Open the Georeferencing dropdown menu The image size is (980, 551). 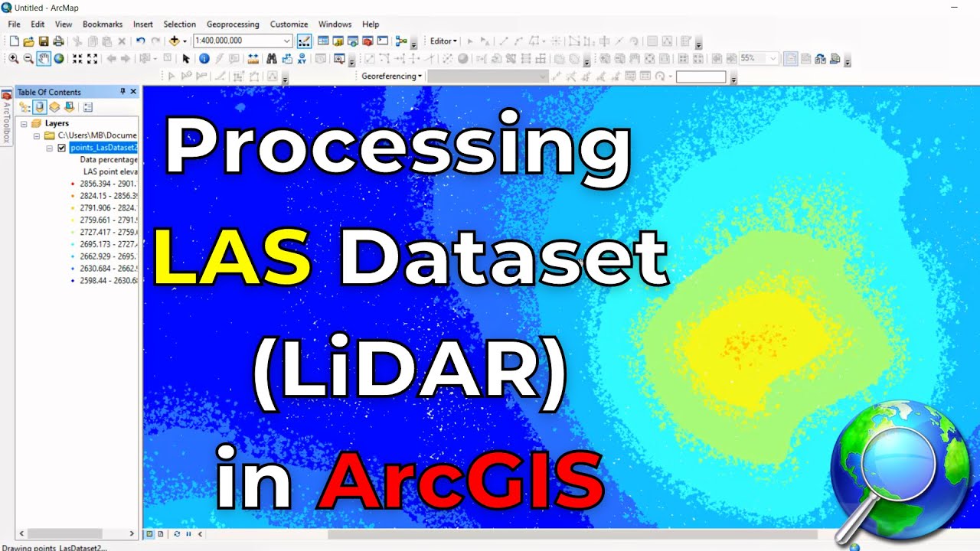tap(392, 77)
